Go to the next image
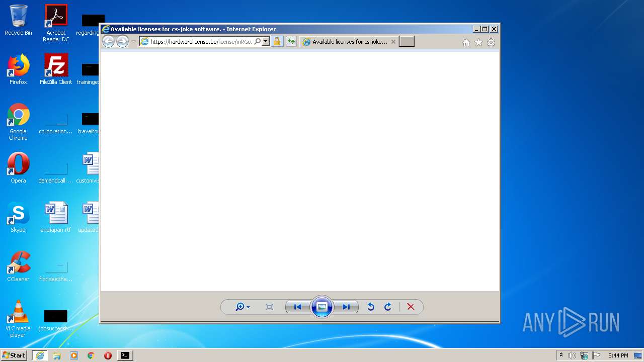644x362 pixels. [346, 307]
